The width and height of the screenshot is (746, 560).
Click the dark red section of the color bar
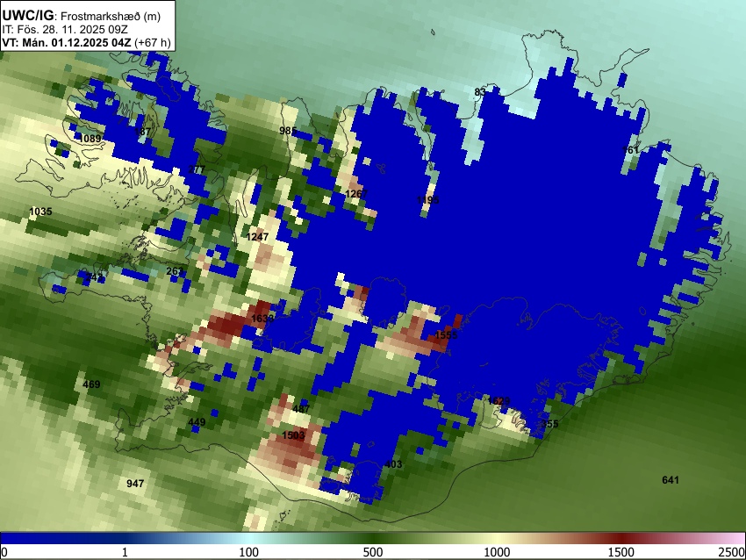(x=621, y=538)
